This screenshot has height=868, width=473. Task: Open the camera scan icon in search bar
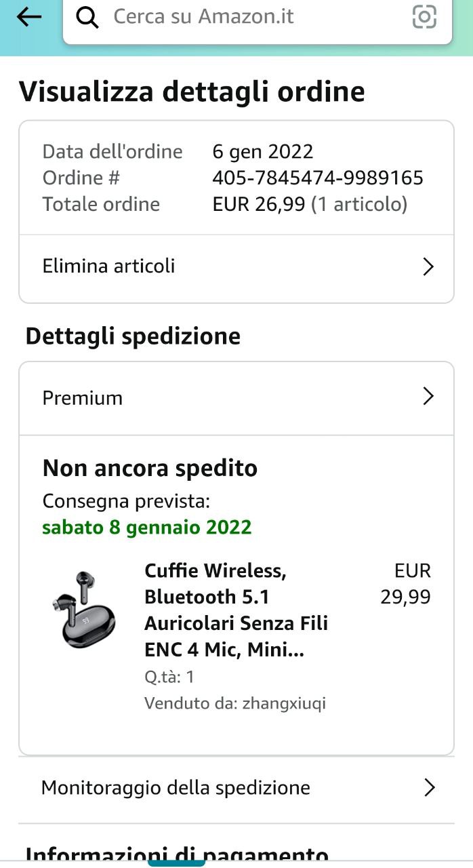coord(424,17)
